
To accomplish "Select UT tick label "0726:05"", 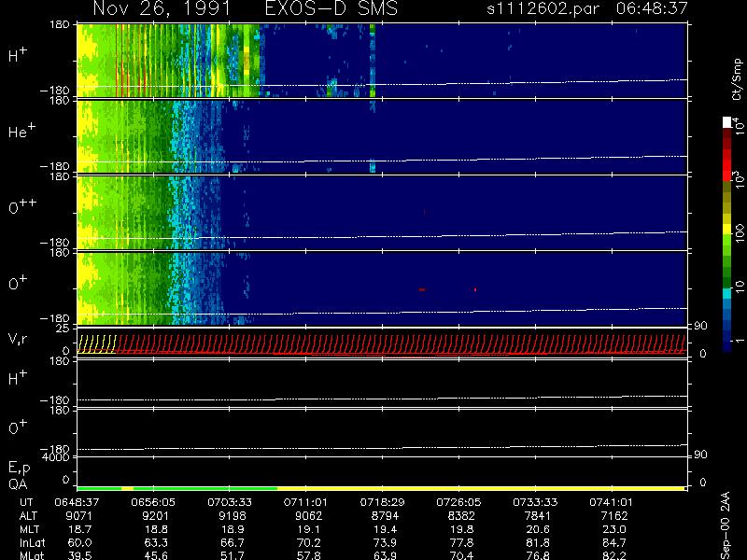I will click(458, 502).
